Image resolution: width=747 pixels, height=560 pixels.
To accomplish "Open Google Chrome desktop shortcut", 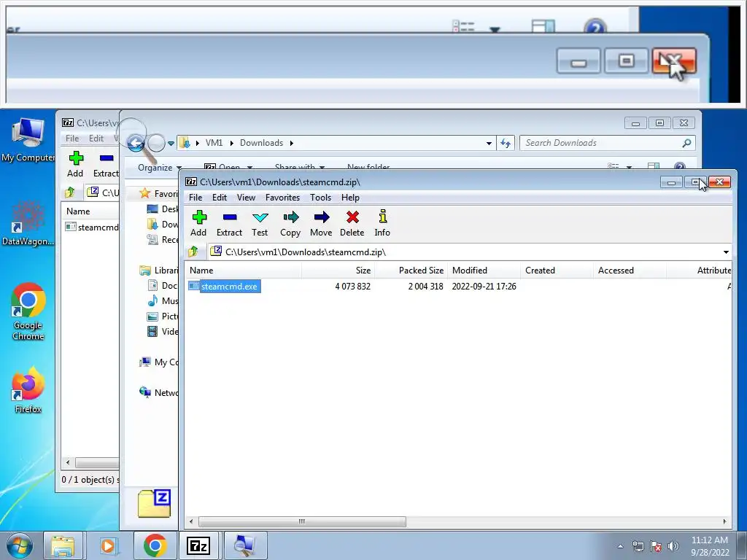I will 28,312.
